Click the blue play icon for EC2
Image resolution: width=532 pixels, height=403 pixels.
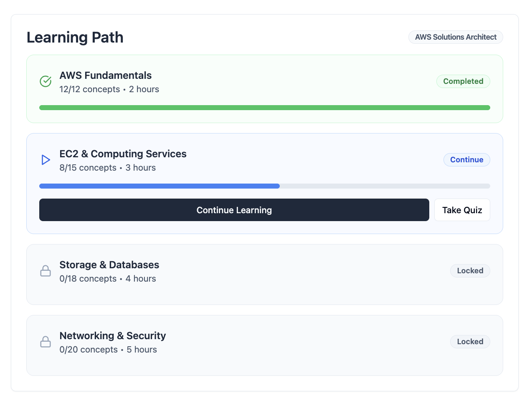pyautogui.click(x=46, y=160)
